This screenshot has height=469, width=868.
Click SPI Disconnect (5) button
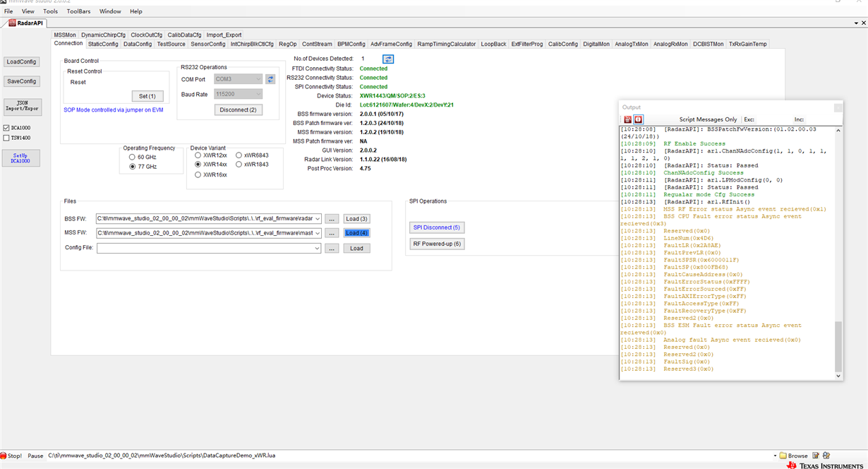click(x=437, y=227)
